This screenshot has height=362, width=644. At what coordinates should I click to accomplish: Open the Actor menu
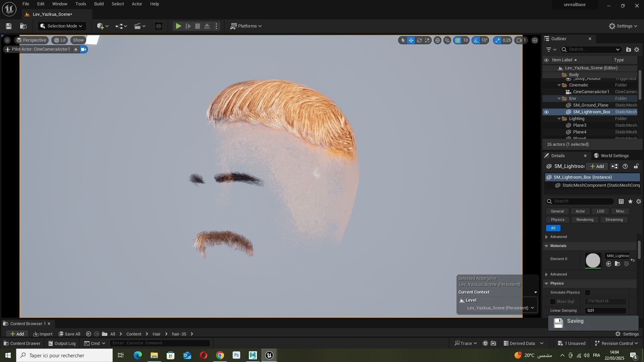pos(137,4)
